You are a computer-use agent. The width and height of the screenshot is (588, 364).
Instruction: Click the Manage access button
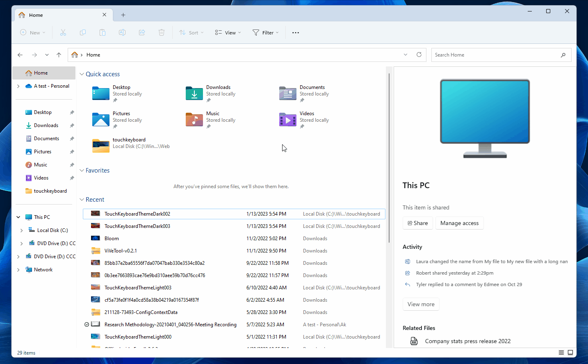(x=459, y=223)
